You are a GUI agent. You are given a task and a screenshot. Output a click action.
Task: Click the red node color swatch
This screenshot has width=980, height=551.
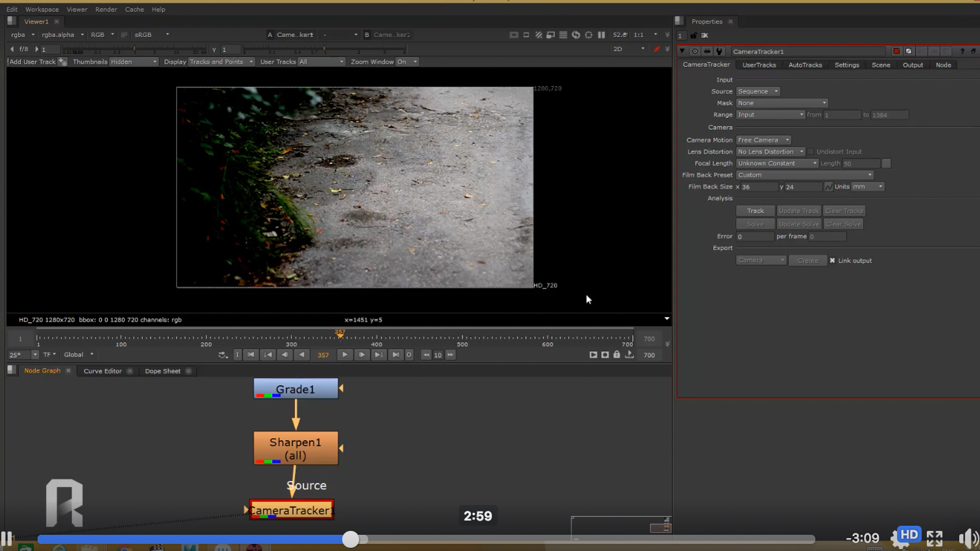[x=896, y=51]
